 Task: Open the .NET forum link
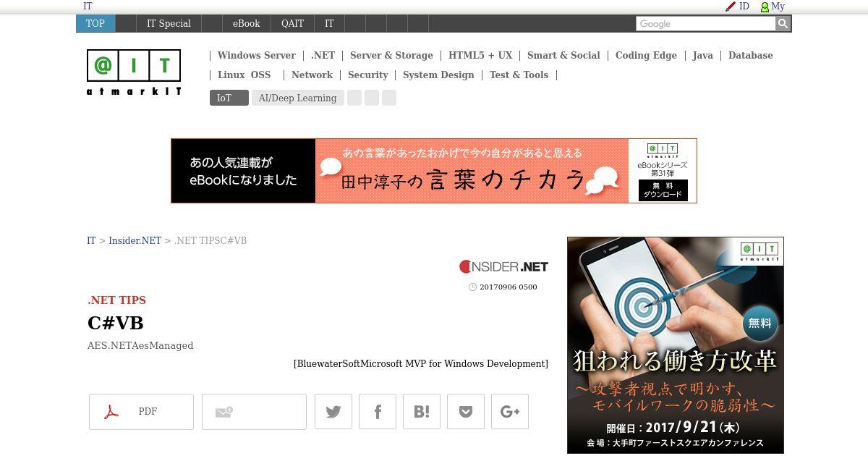323,56
